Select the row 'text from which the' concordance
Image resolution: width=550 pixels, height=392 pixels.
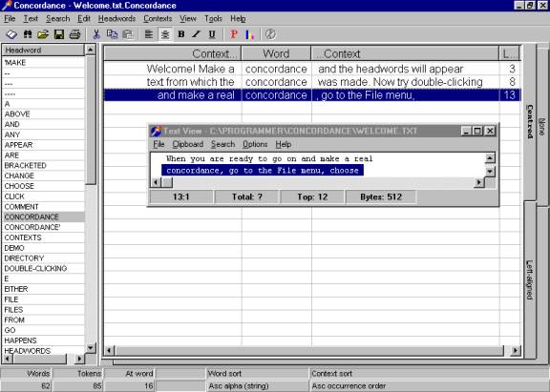click(x=312, y=82)
